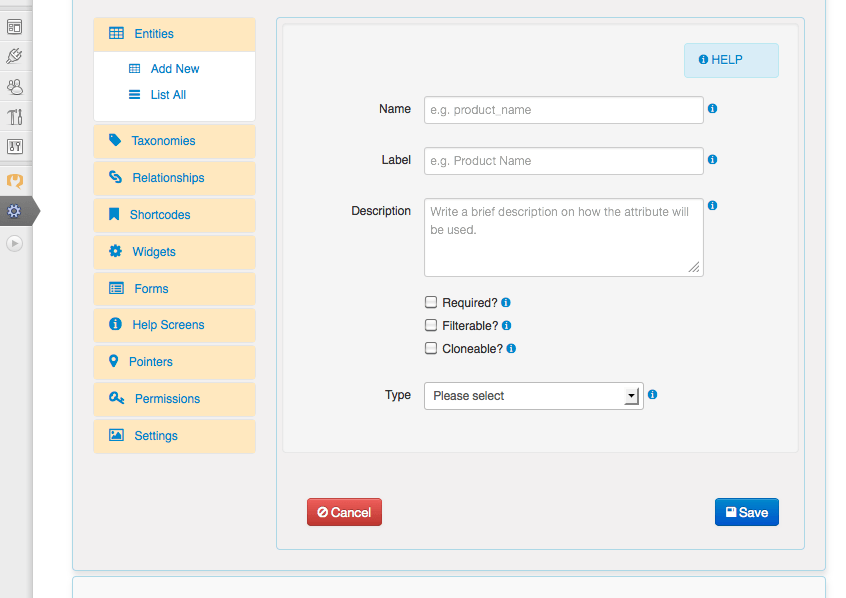Expand the Relationships section

coord(168,178)
